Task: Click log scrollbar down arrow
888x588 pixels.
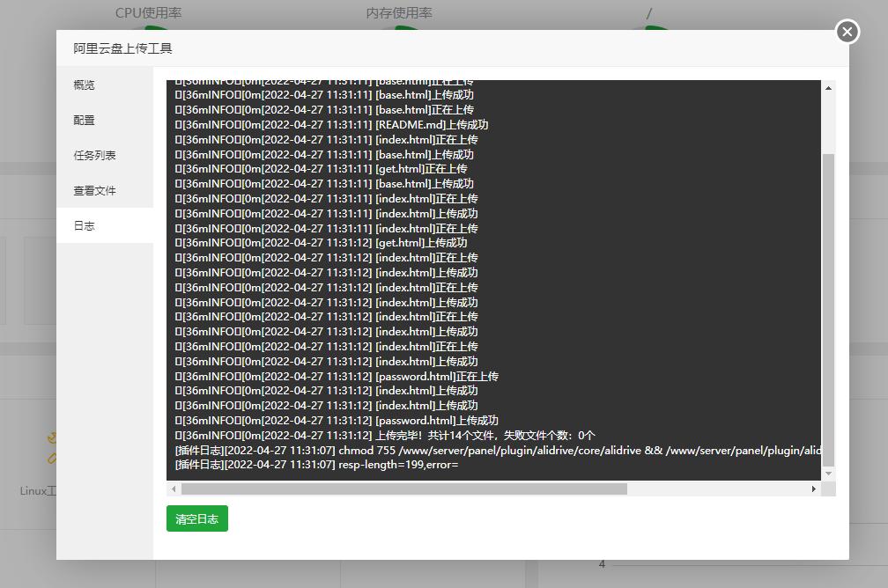Action: [x=828, y=473]
